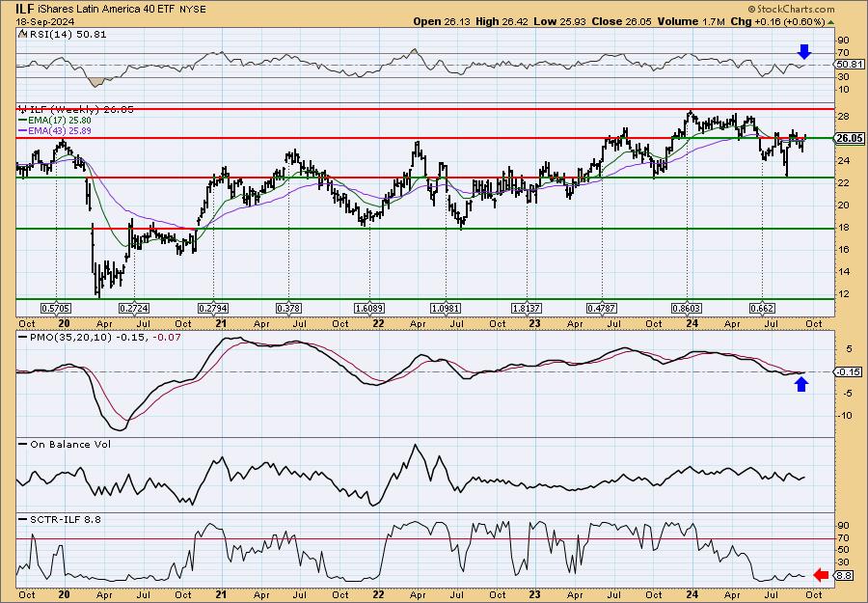The width and height of the screenshot is (868, 603).
Task: Click the green up-triangle beside the Chg value
Action: click(830, 22)
